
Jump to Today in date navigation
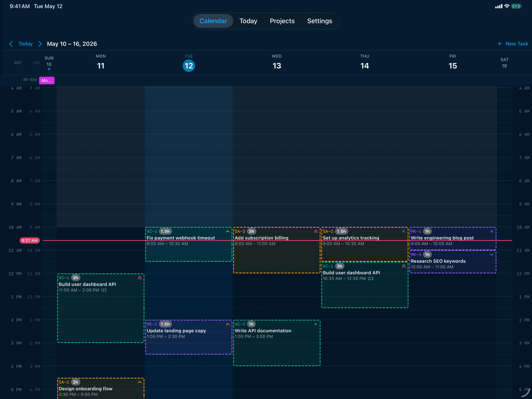pyautogui.click(x=26, y=44)
